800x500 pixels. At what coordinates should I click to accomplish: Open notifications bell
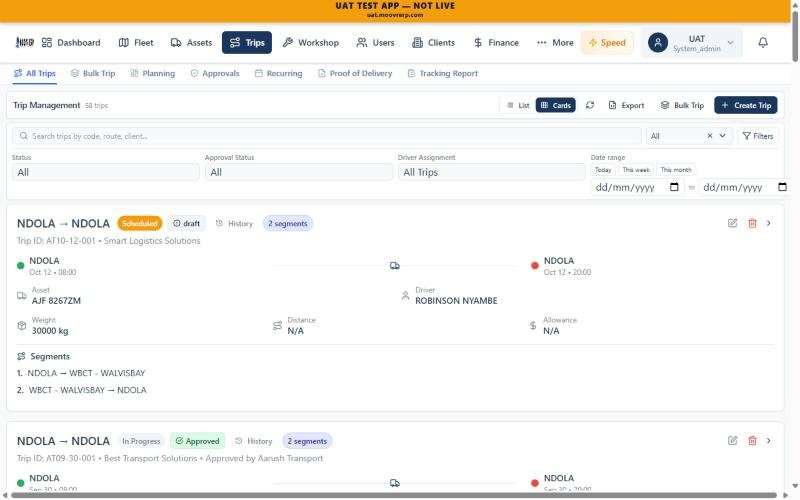click(x=763, y=42)
